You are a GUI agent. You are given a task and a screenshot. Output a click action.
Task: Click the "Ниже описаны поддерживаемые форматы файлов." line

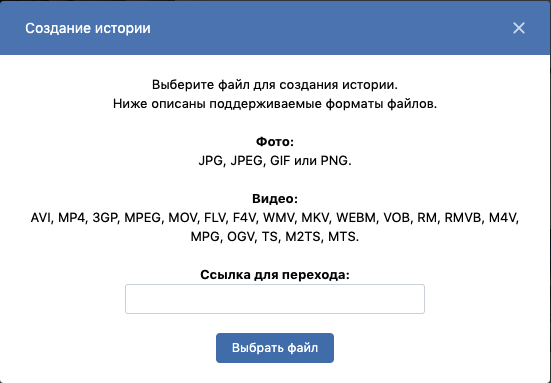coord(275,104)
